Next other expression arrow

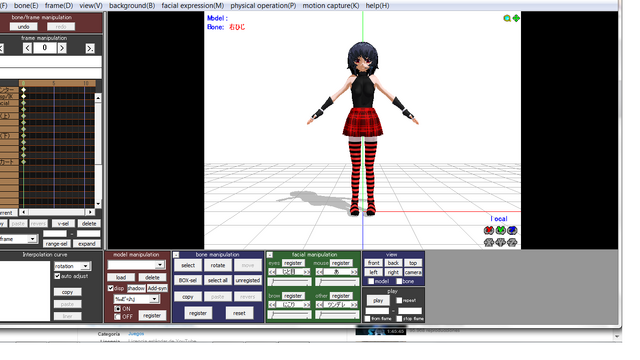click(x=354, y=305)
